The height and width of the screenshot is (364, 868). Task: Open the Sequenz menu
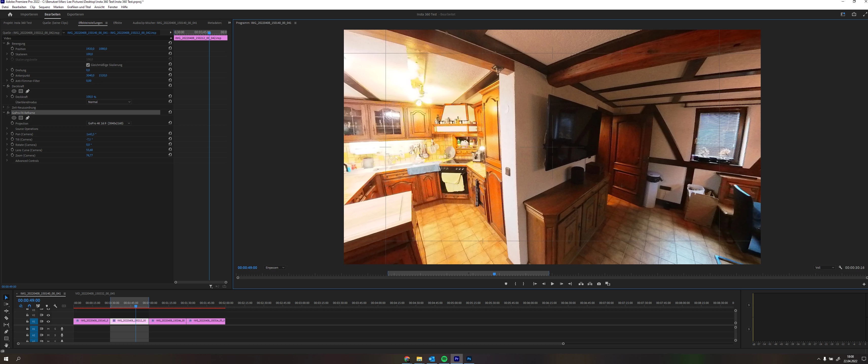[44, 7]
